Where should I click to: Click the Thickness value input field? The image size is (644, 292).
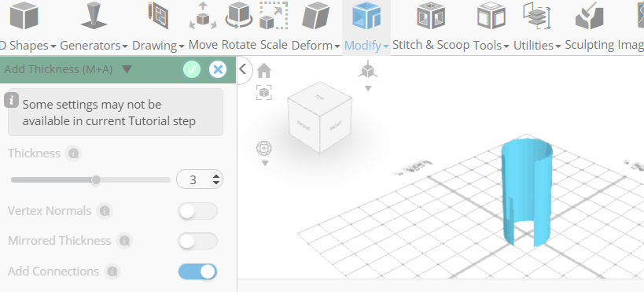click(x=193, y=179)
